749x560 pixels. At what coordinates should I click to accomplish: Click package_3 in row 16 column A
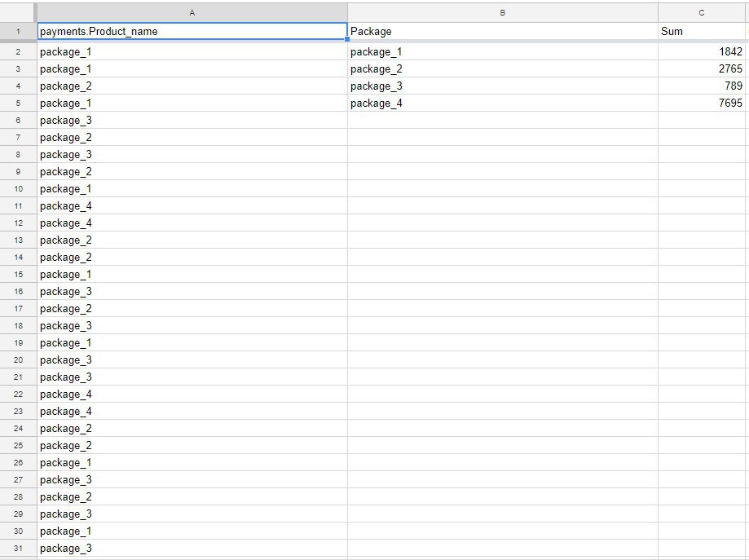[192, 292]
